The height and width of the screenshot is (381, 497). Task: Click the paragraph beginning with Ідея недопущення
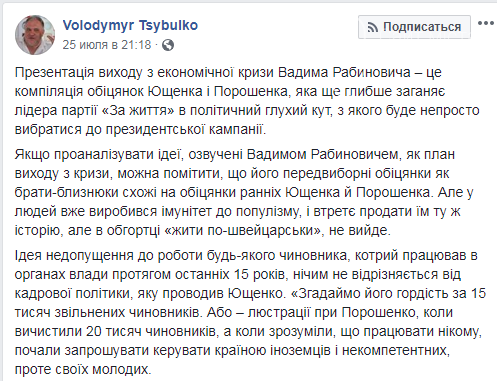250,312
